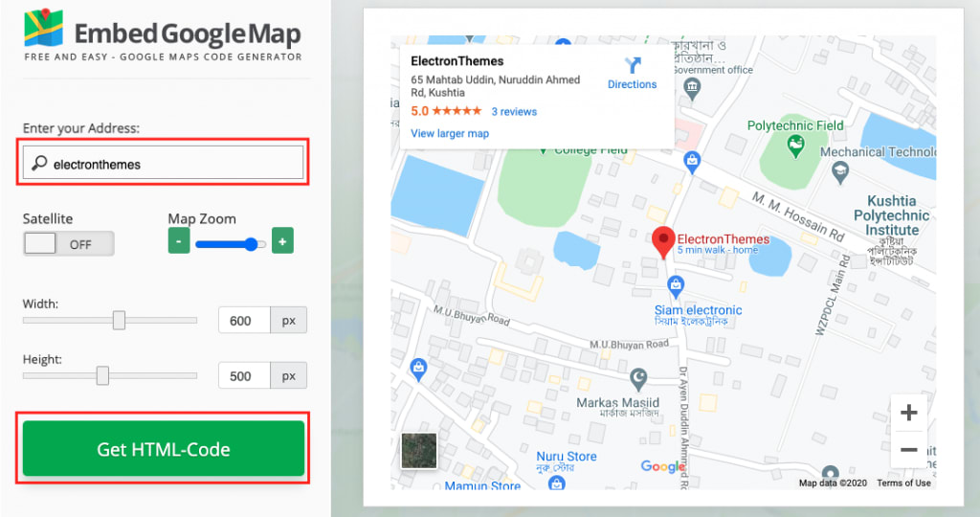Click the shopping marker near M. M. Hossain Rd

point(691,163)
